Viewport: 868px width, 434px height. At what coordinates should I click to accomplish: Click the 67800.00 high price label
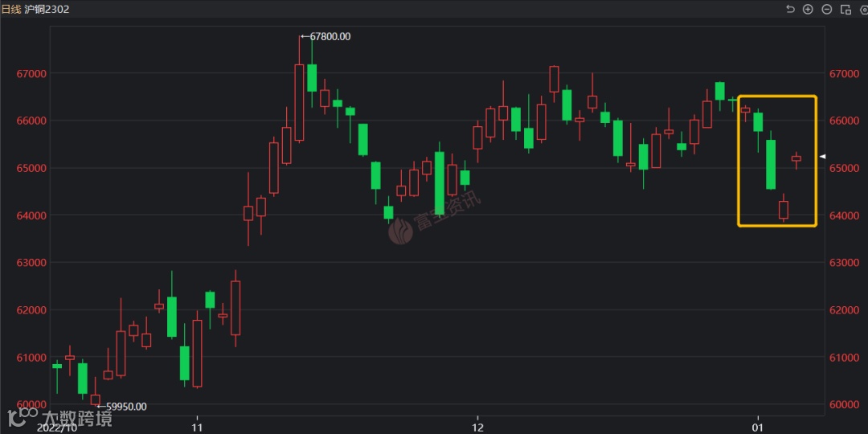[330, 36]
